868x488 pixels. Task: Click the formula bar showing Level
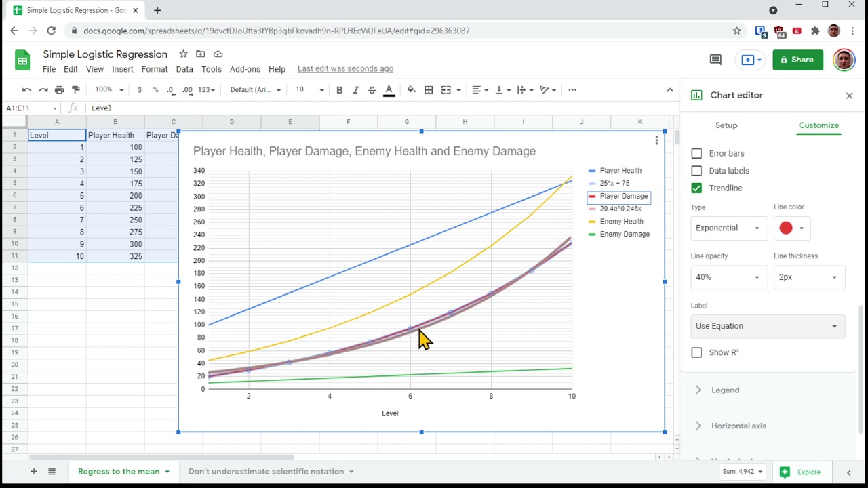[380, 108]
